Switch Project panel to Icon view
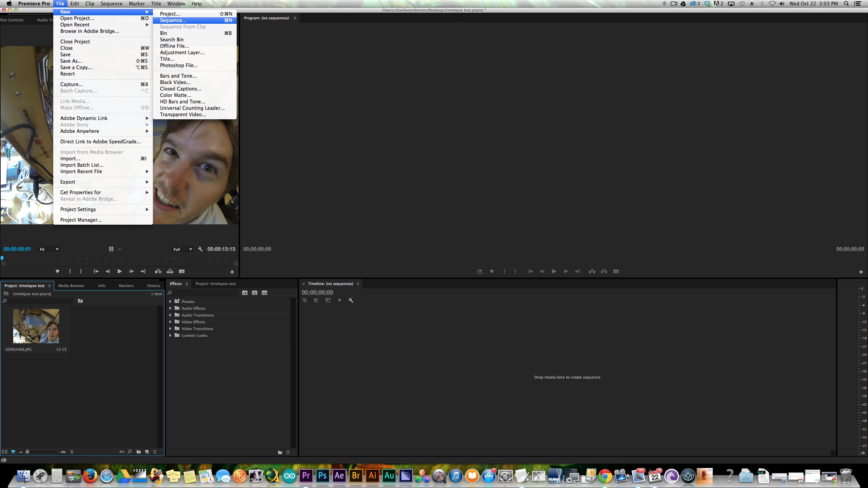The width and height of the screenshot is (868, 488). point(13,452)
